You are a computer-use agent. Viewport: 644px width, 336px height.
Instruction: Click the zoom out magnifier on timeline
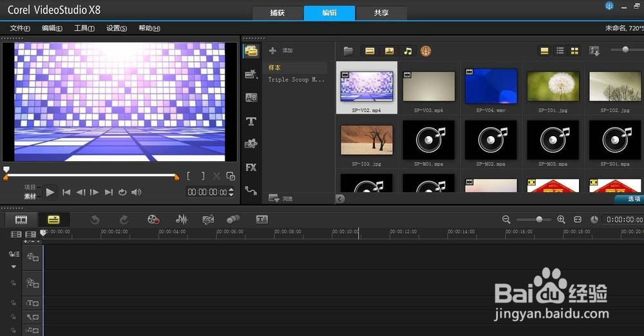point(506,220)
